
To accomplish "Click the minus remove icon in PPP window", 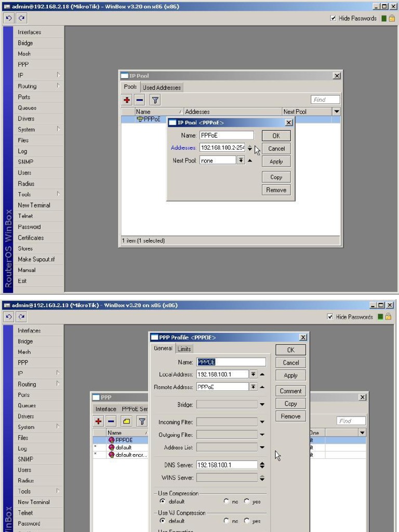I will (111, 421).
